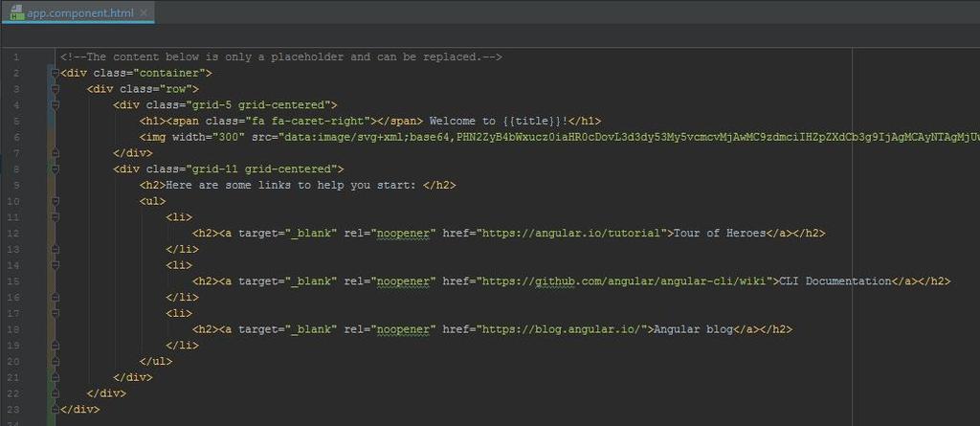Click the "CLI Documentation" link text
The height and width of the screenshot is (426, 980).
(835, 280)
